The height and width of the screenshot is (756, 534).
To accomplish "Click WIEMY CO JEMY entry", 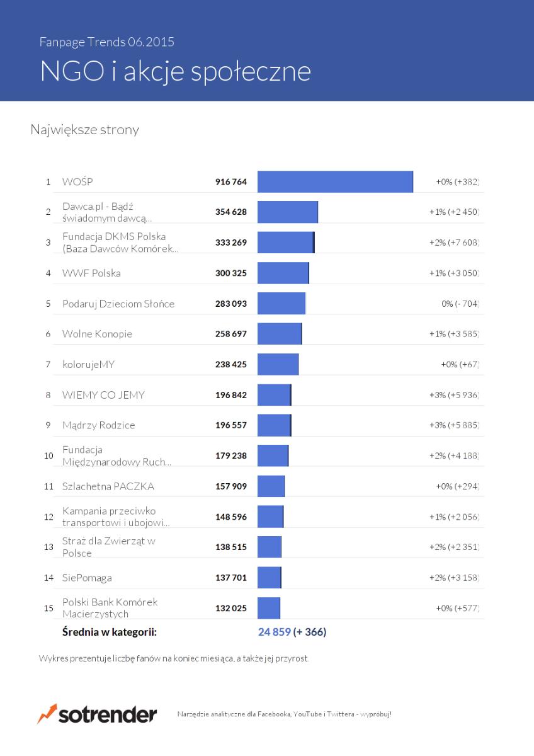I will (x=103, y=395).
